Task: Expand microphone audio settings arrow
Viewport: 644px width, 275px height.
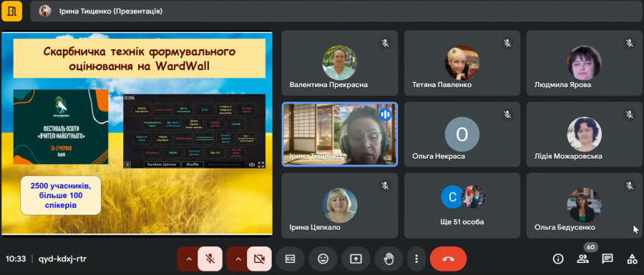Action: [188, 259]
